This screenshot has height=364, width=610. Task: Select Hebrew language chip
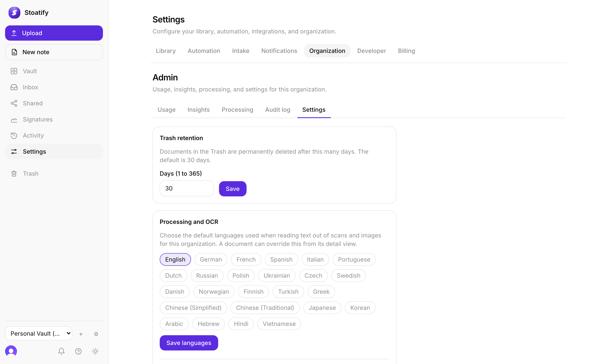point(208,324)
